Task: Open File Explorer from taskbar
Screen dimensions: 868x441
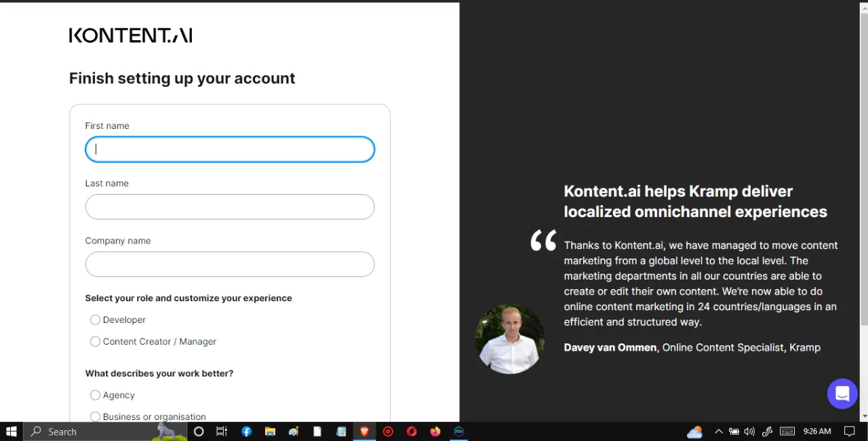Action: coord(270,432)
